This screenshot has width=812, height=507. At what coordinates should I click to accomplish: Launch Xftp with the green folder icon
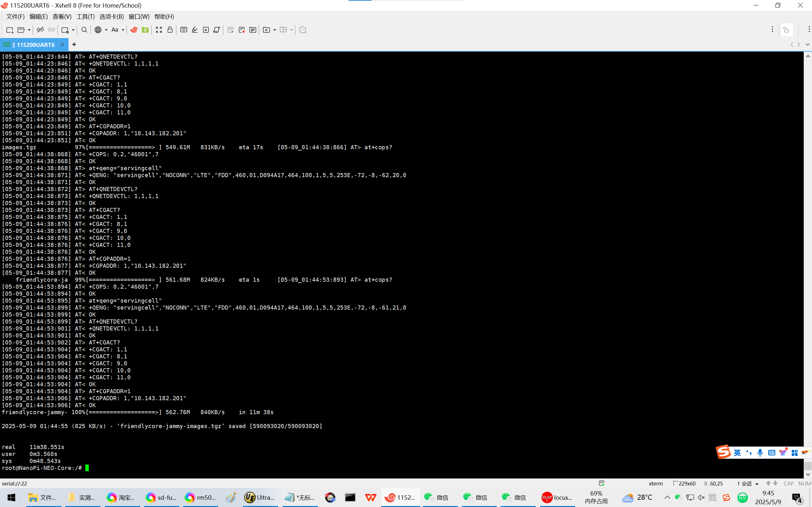(x=145, y=30)
